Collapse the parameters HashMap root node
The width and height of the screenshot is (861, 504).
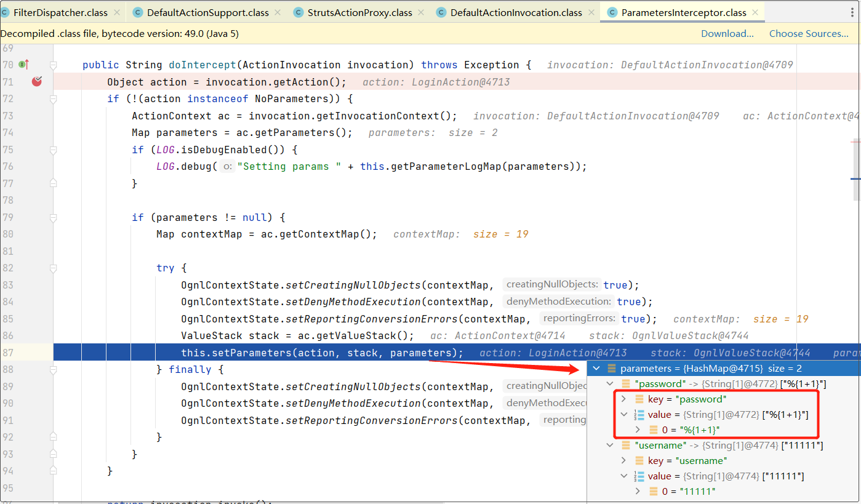(x=596, y=368)
